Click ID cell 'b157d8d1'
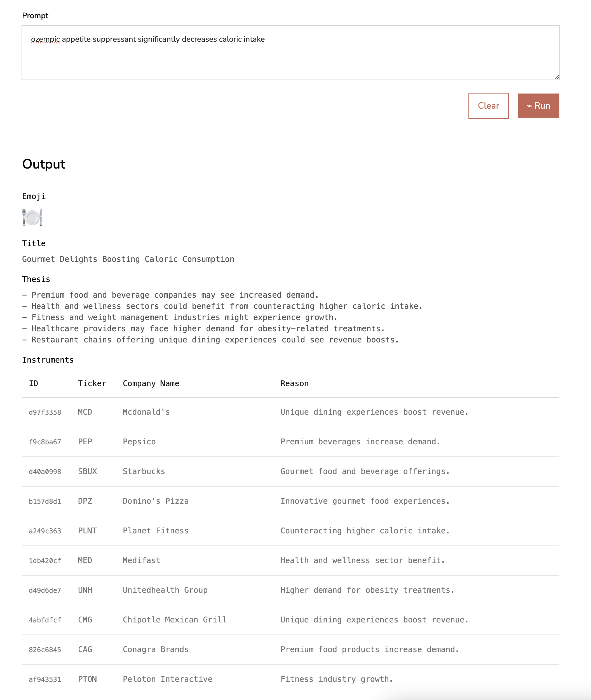 tap(45, 501)
